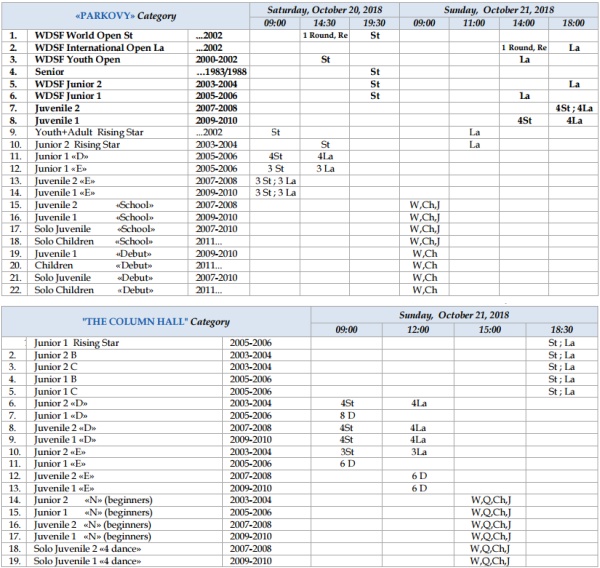This screenshot has width=600, height=568.
Task: Select the "8 D" schedule cell
Action: point(349,415)
